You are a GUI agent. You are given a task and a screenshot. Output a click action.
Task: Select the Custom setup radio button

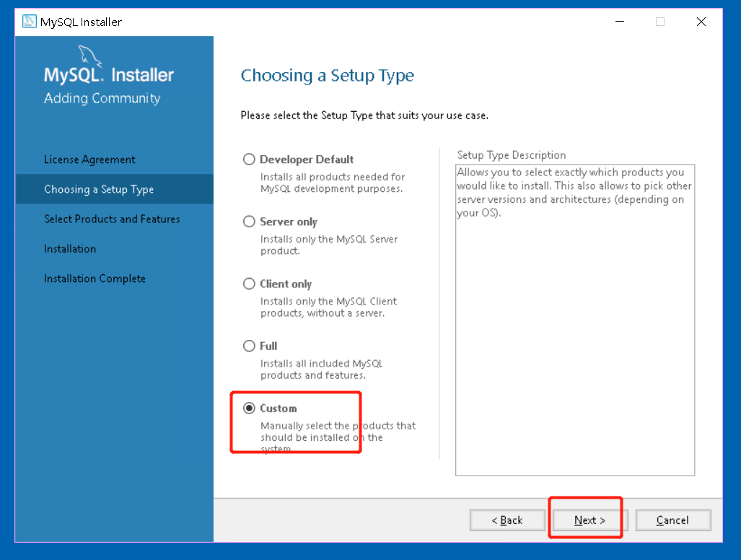tap(249, 408)
